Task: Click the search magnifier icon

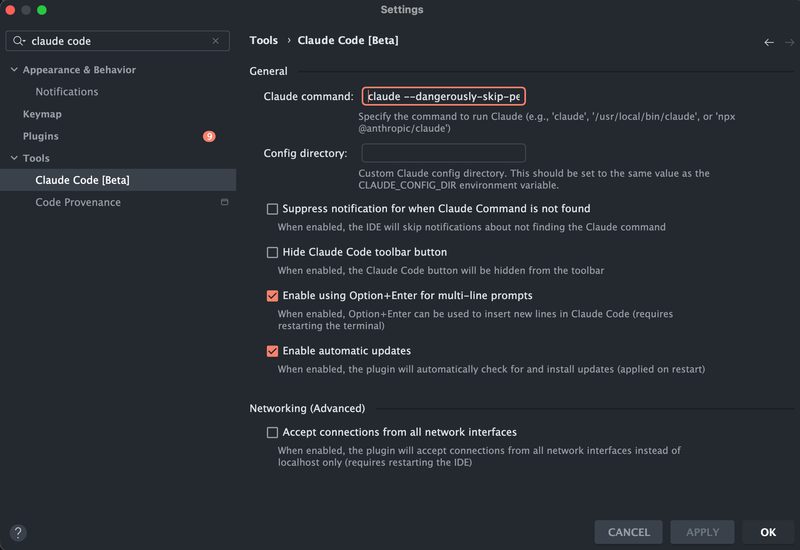Action: click(x=20, y=42)
